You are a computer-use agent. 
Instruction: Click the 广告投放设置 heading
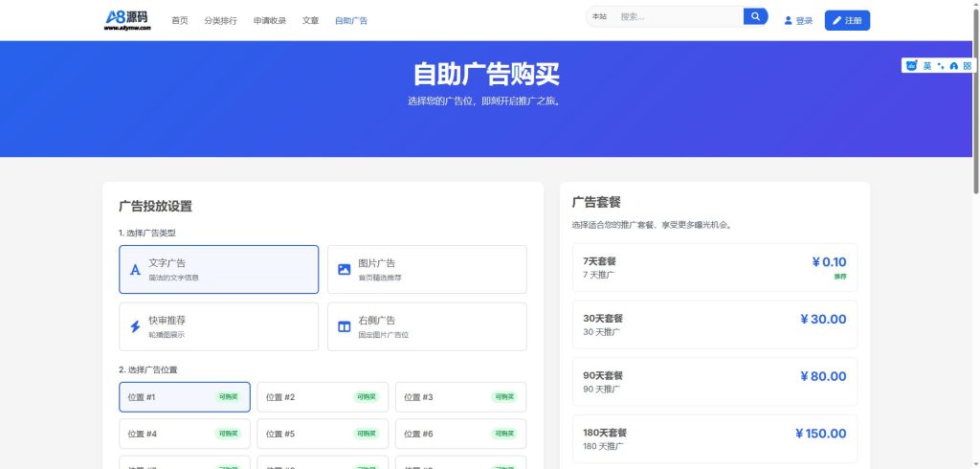tap(155, 207)
